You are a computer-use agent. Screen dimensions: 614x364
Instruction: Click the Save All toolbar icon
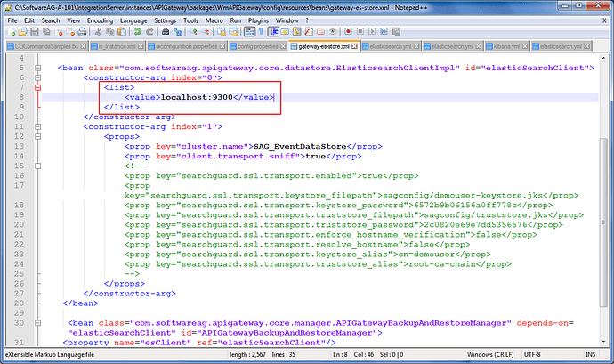[46, 32]
